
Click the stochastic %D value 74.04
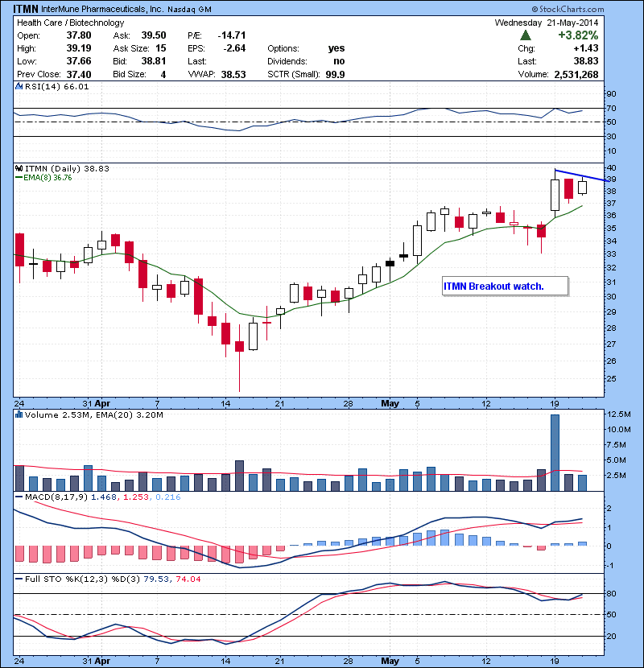point(188,579)
